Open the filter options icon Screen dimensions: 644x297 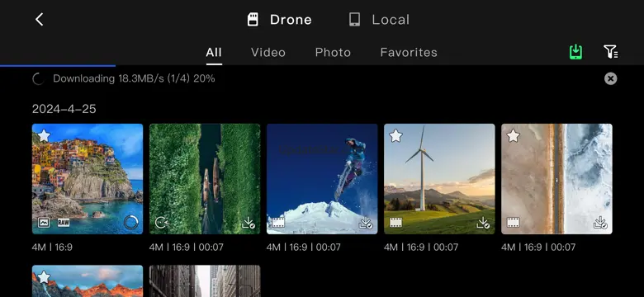pyautogui.click(x=611, y=52)
